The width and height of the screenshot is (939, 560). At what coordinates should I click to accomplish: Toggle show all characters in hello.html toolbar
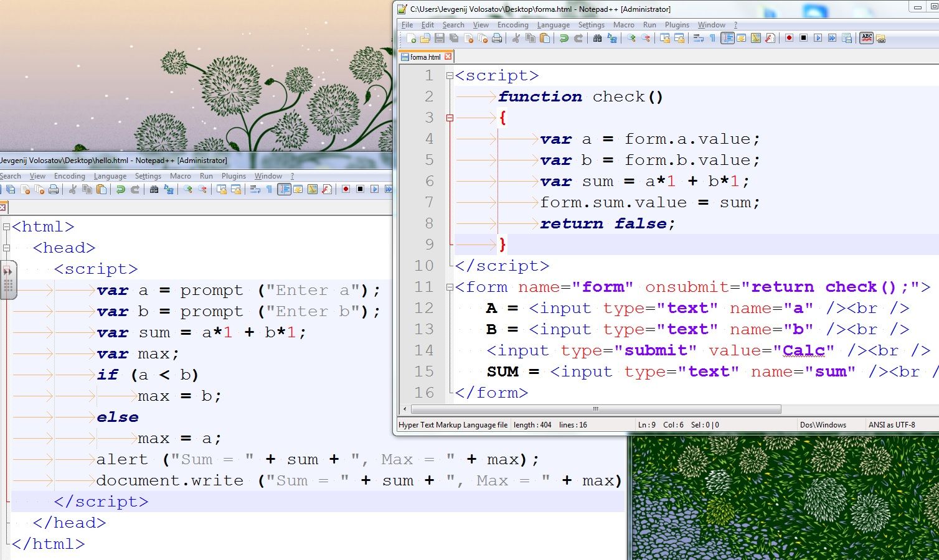pyautogui.click(x=269, y=189)
